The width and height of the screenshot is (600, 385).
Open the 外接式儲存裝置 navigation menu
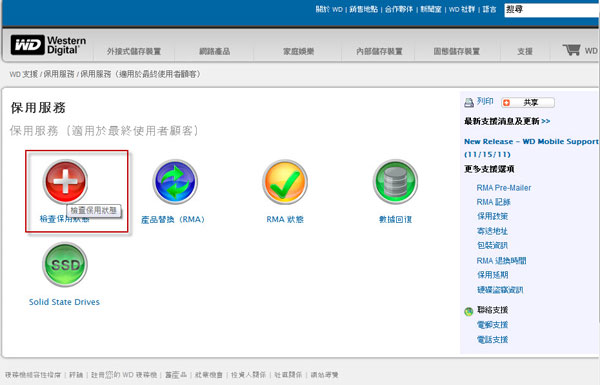click(x=134, y=51)
